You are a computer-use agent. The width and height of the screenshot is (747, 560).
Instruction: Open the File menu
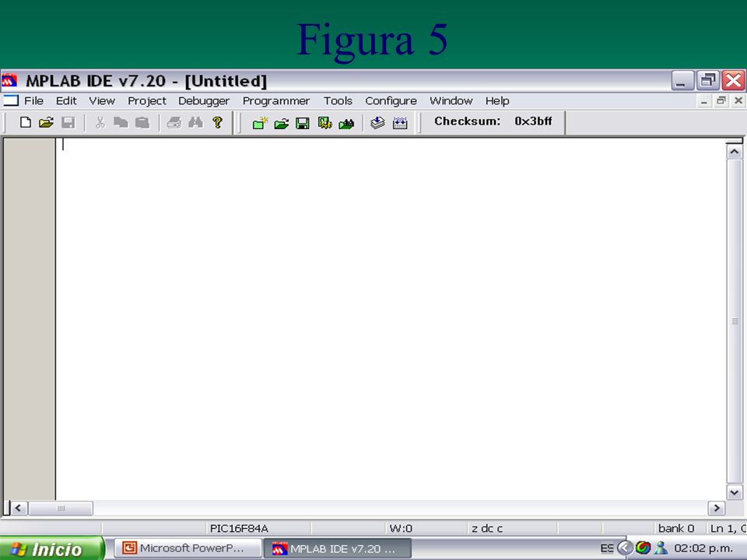pyautogui.click(x=33, y=101)
